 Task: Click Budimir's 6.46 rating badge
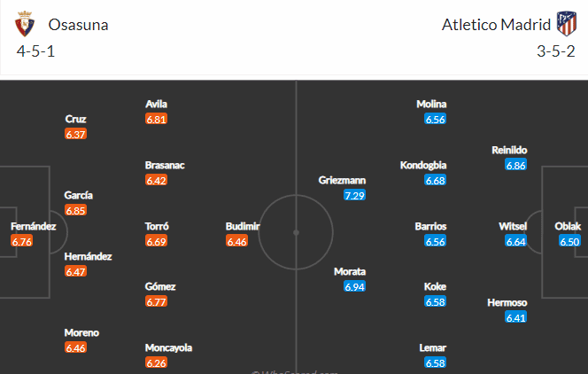pos(236,241)
